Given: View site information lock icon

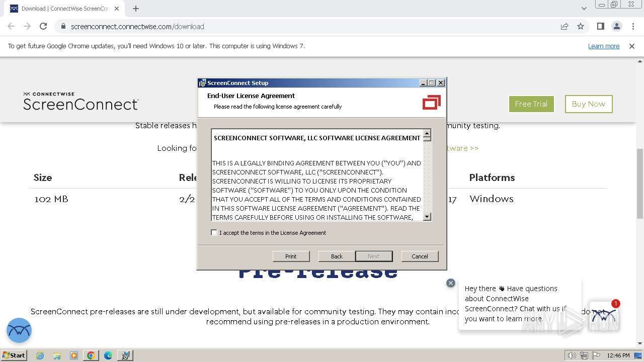Looking at the screenshot, I should (x=63, y=27).
